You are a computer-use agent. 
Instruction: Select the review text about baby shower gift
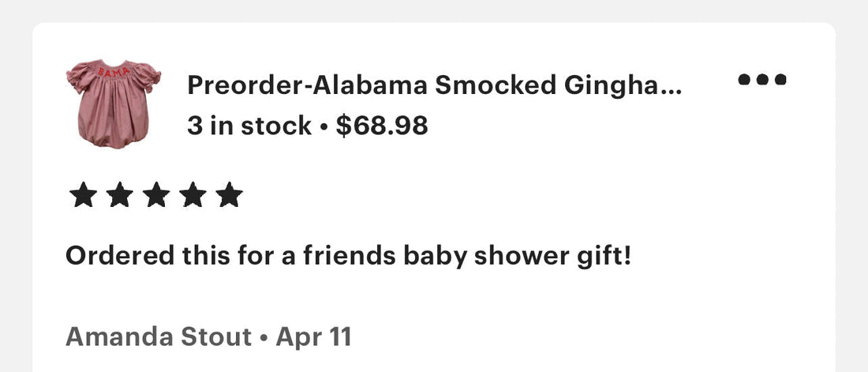point(348,257)
